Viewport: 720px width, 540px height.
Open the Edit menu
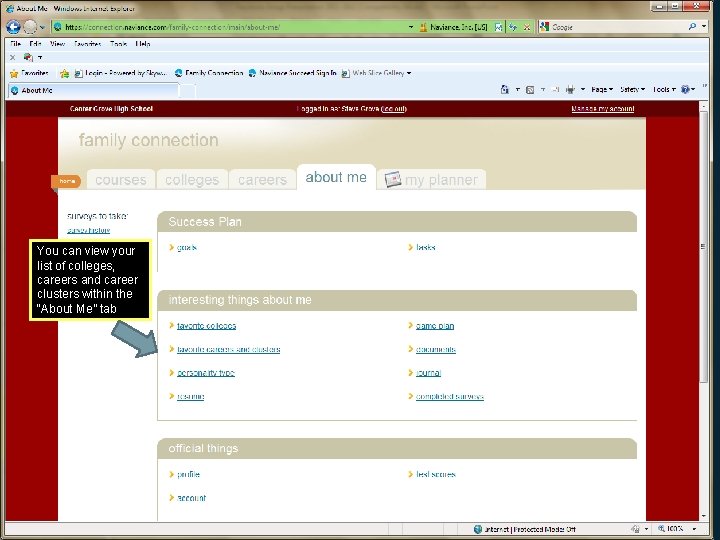tap(35, 44)
